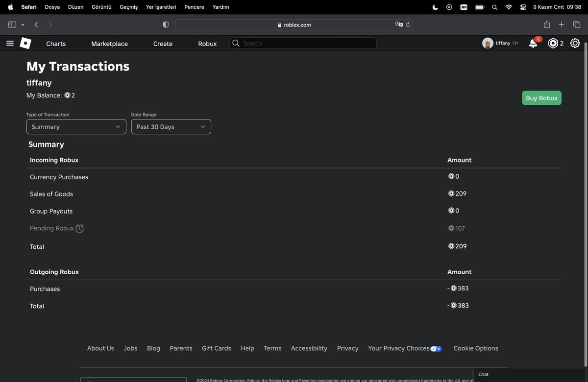Go to the Marketplace tab
Image resolution: width=588 pixels, height=382 pixels.
[109, 44]
